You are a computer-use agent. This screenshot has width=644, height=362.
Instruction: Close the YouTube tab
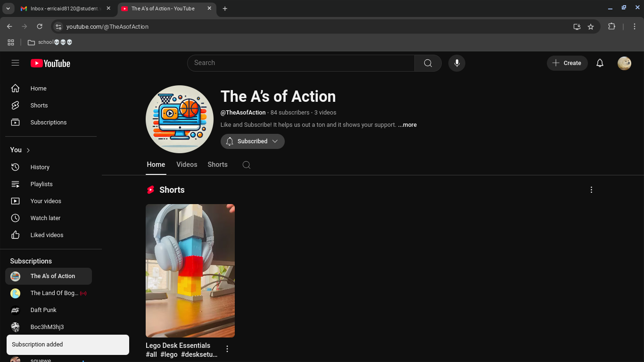(x=209, y=8)
